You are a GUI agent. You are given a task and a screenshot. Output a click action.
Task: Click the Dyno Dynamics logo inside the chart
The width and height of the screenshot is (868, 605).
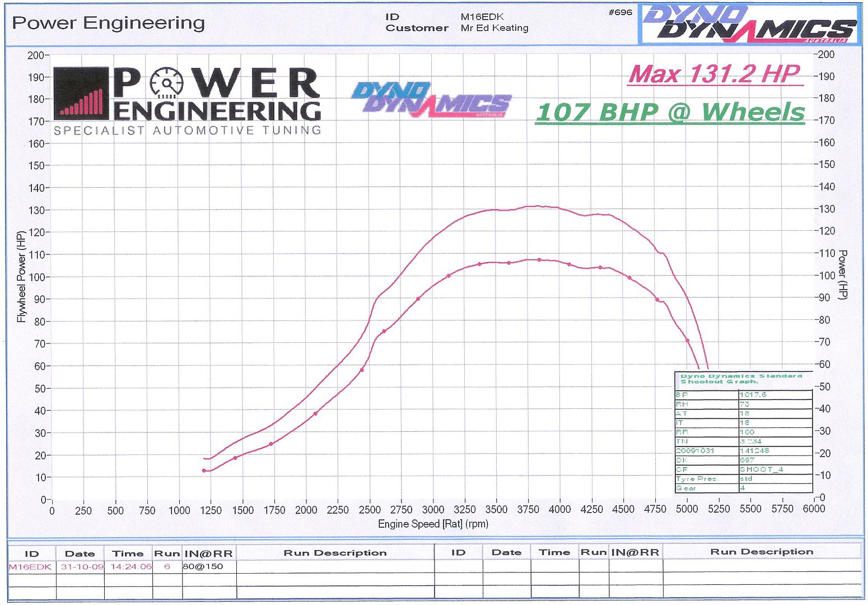(431, 100)
